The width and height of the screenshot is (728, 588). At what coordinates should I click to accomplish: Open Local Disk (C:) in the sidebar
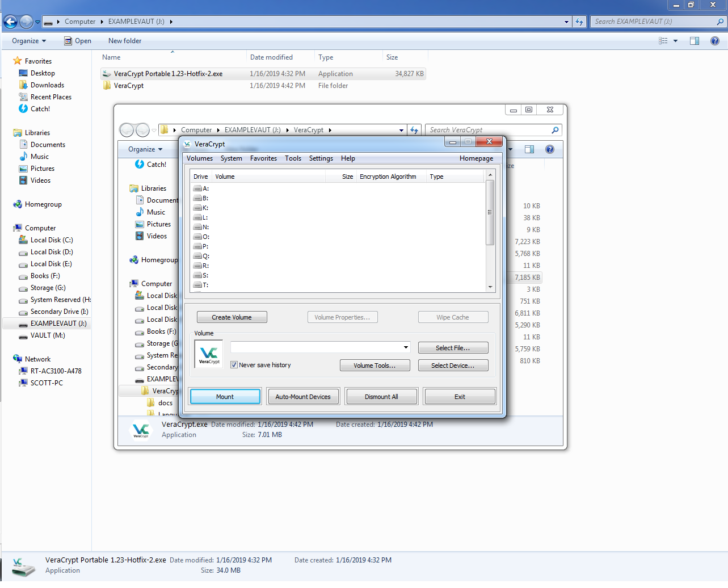52,240
